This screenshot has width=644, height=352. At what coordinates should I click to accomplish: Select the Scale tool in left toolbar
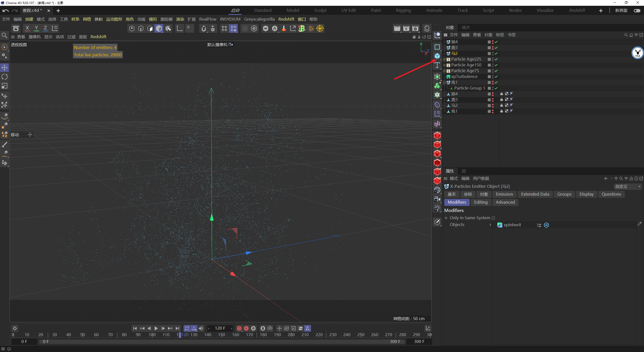5,86
